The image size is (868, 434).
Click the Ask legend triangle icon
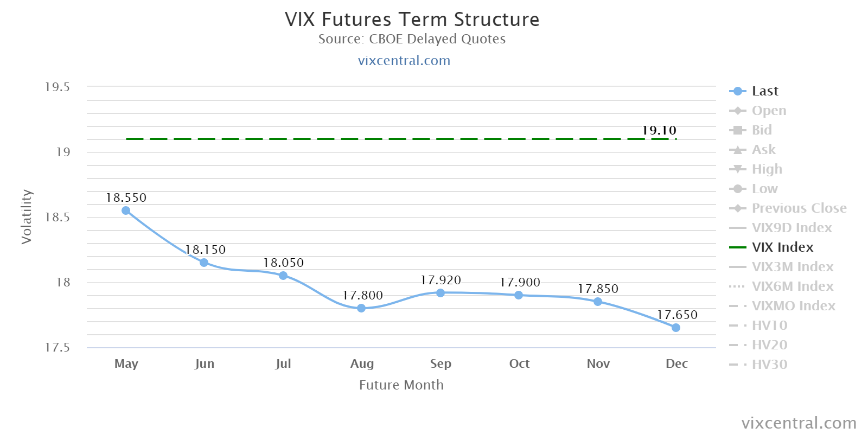(x=737, y=150)
